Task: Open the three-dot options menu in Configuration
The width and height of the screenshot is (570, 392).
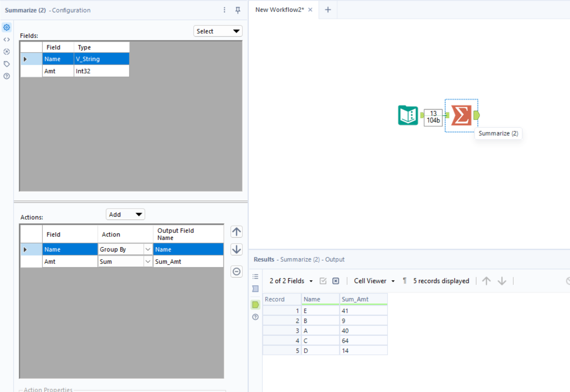Action: tap(224, 9)
